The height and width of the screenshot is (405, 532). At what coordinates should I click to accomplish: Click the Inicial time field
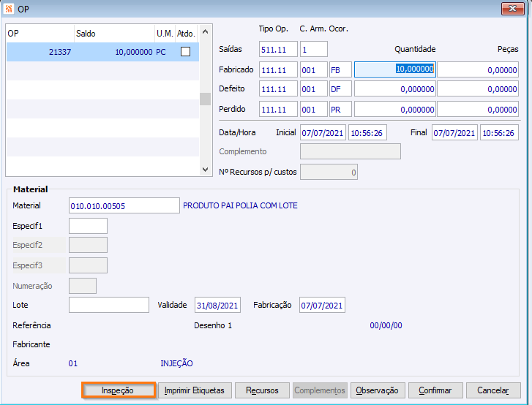click(367, 132)
